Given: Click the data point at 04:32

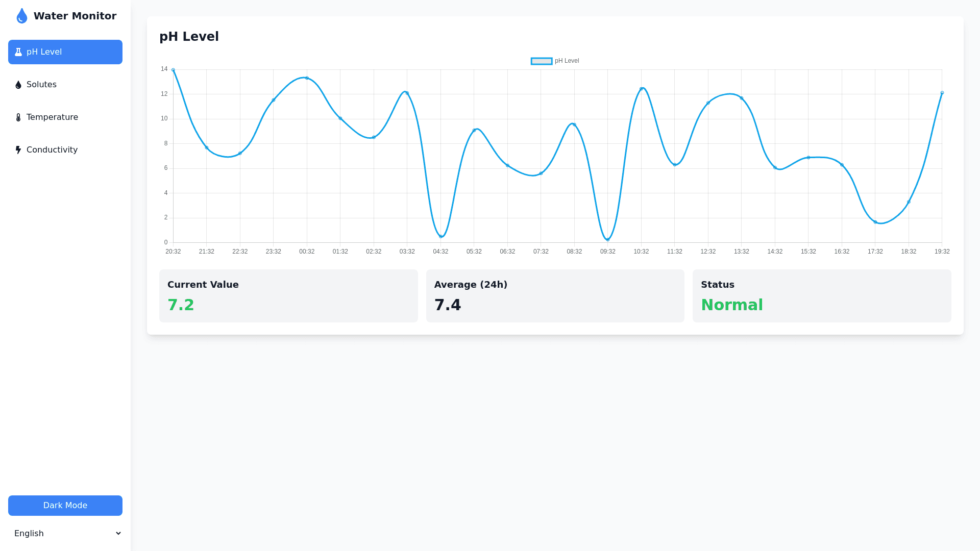Looking at the screenshot, I should point(440,236).
